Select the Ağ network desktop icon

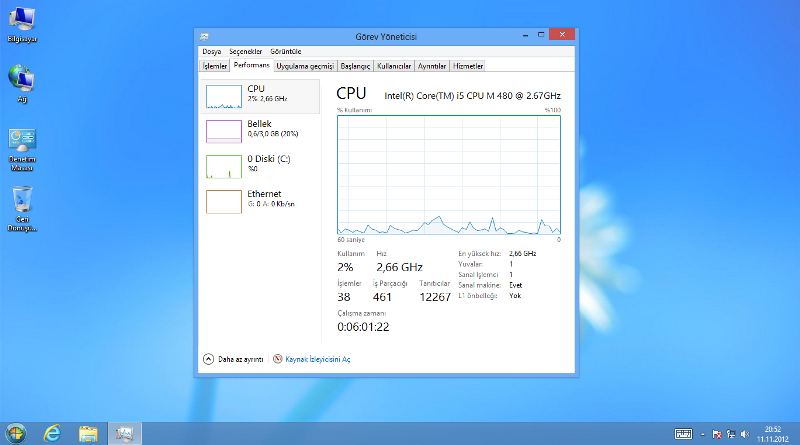[22, 83]
